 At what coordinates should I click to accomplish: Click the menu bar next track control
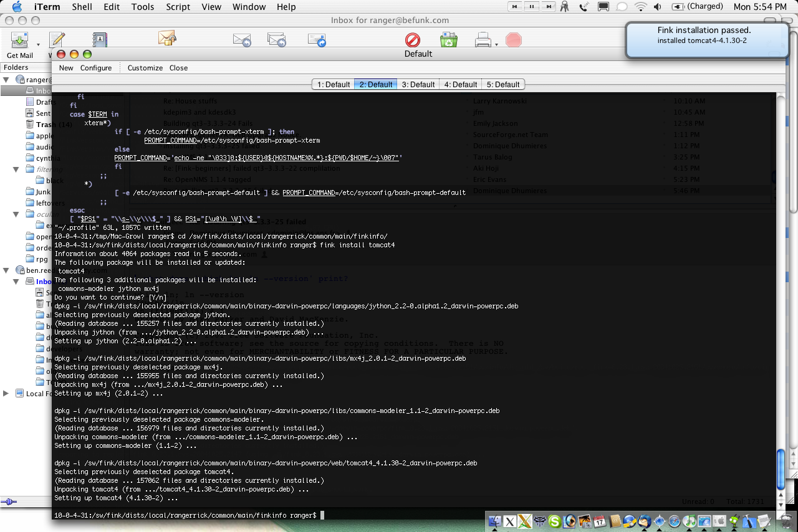pos(547,7)
